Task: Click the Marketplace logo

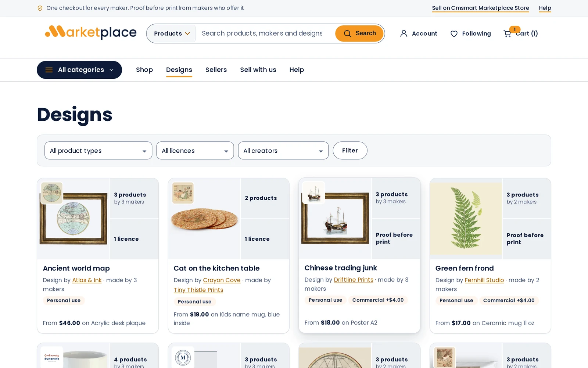Action: 91,33
